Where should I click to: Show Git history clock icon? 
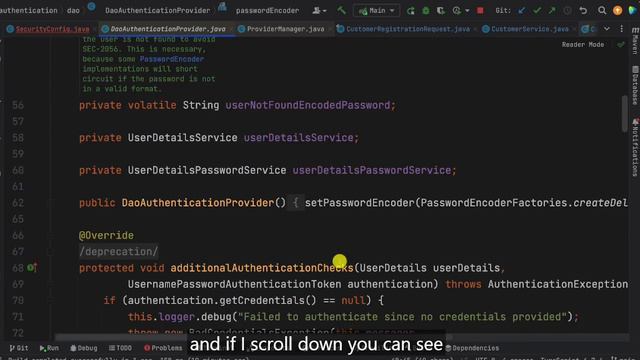click(567, 11)
